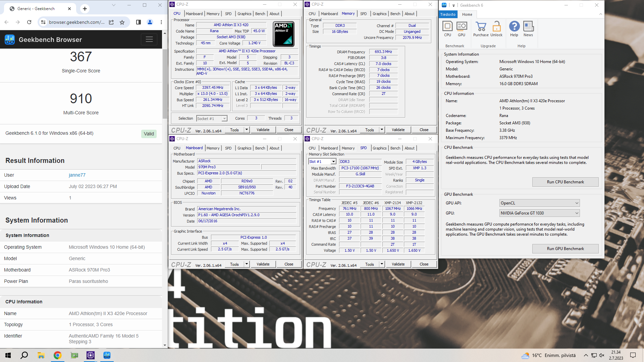Open SPD tab in top-left CPU-Z window
Screen dimensions: 644x362
(228, 14)
